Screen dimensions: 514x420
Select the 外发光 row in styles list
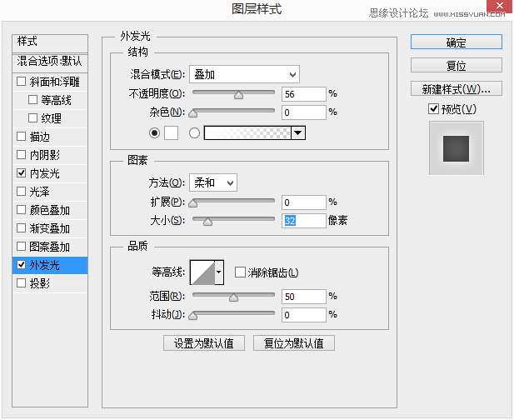click(50, 265)
